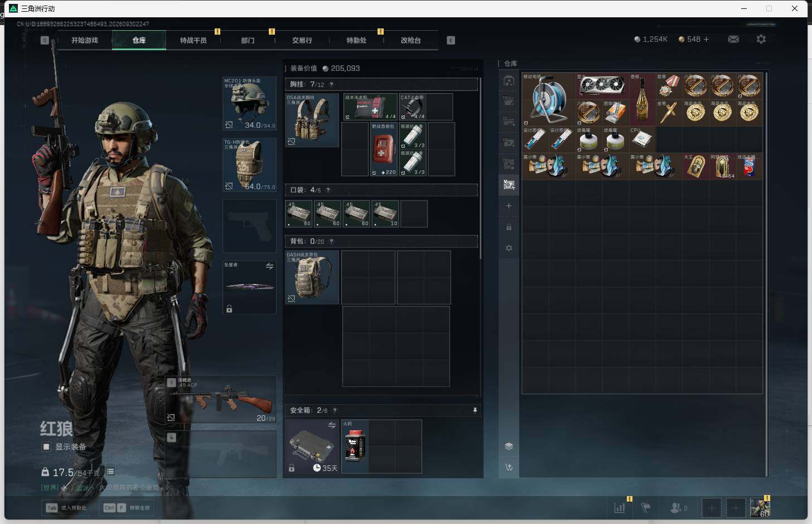The image size is (812, 524).
Task: Open warehouse settings gear in sidebar
Action: coord(509,248)
